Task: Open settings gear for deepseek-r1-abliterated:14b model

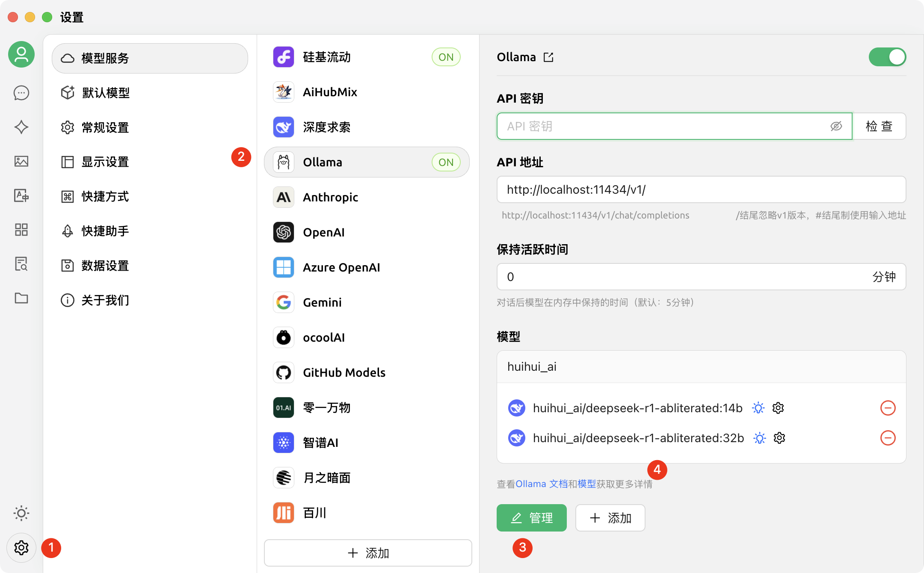Action: [x=778, y=408]
